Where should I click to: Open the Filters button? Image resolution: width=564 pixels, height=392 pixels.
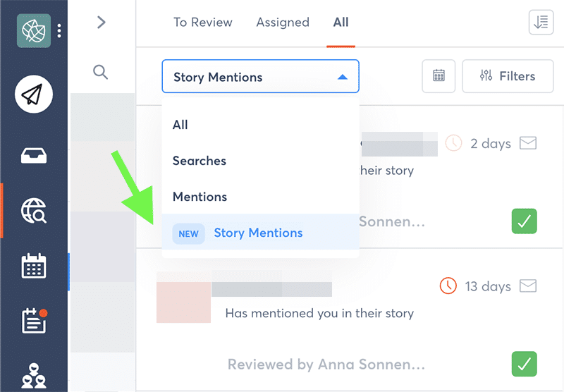pyautogui.click(x=508, y=76)
